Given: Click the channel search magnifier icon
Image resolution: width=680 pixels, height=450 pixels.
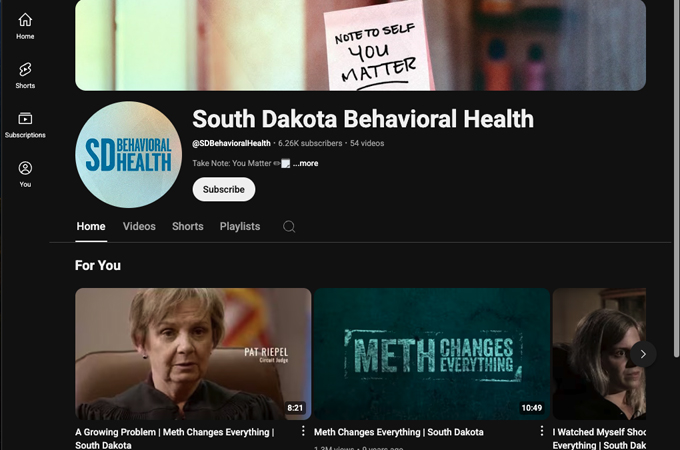Looking at the screenshot, I should pyautogui.click(x=289, y=226).
